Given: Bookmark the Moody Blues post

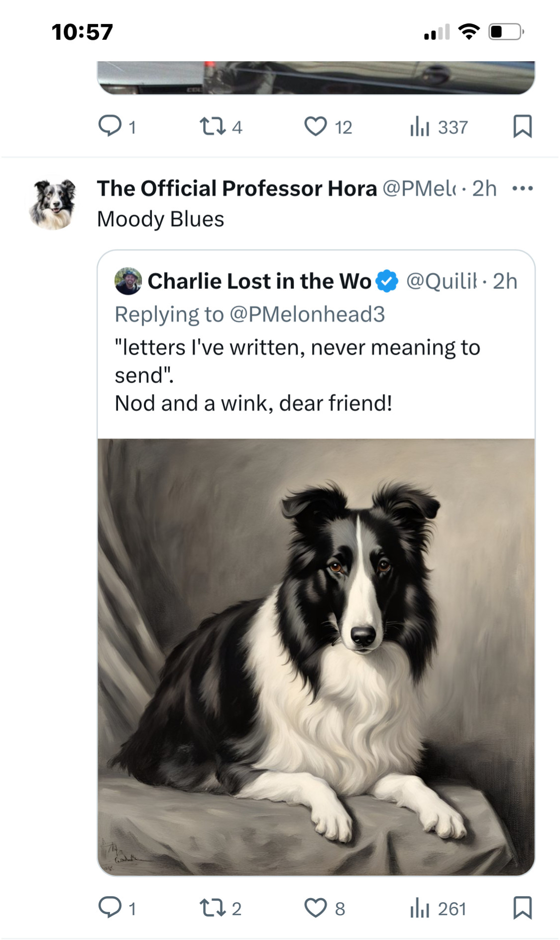Looking at the screenshot, I should point(522,908).
